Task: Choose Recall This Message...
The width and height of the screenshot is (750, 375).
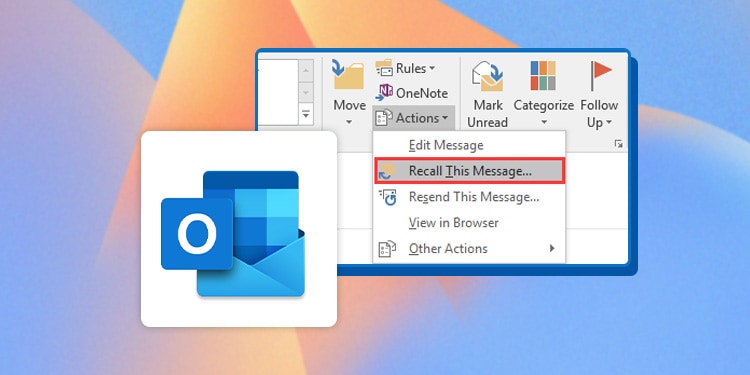Action: pos(469,171)
